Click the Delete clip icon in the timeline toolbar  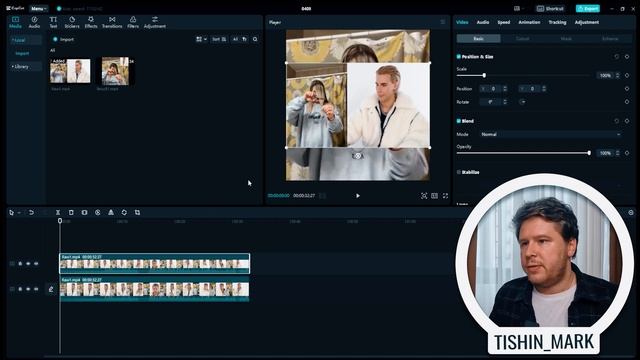[71, 212]
